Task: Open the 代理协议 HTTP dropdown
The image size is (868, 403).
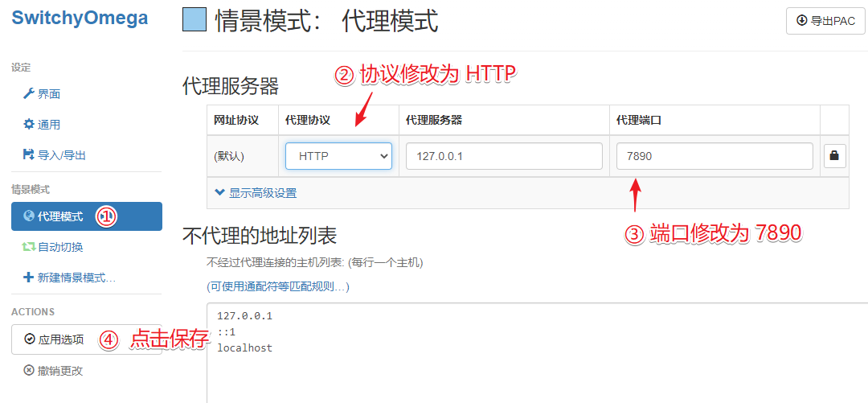Action: click(x=339, y=156)
